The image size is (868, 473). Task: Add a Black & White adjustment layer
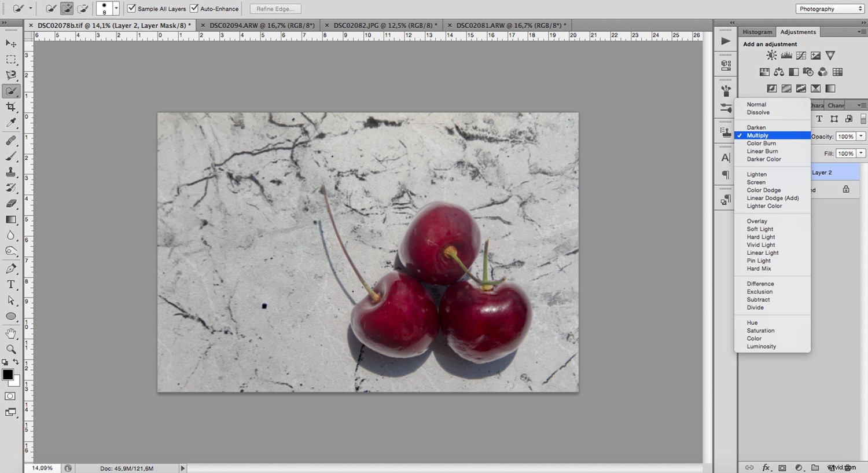pos(793,71)
